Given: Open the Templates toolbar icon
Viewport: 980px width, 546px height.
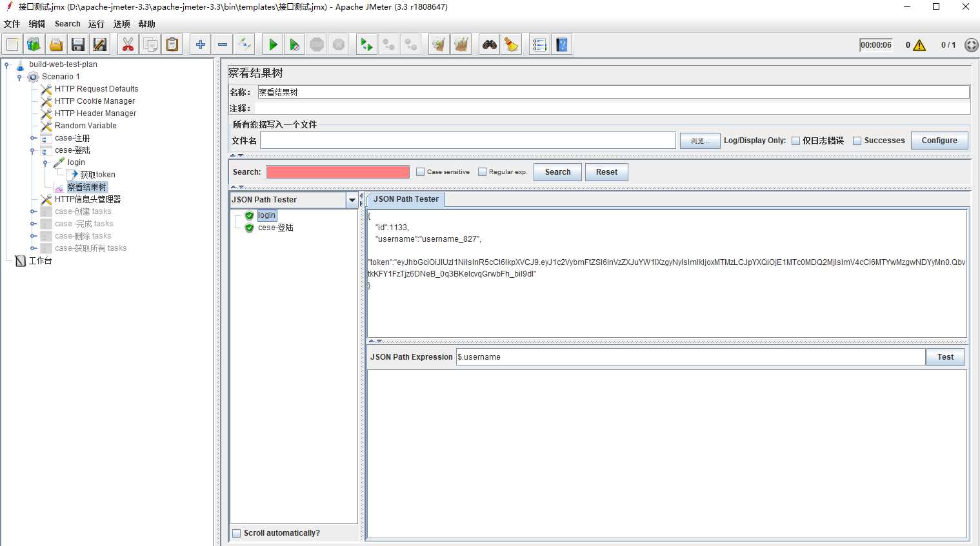Looking at the screenshot, I should (x=34, y=44).
